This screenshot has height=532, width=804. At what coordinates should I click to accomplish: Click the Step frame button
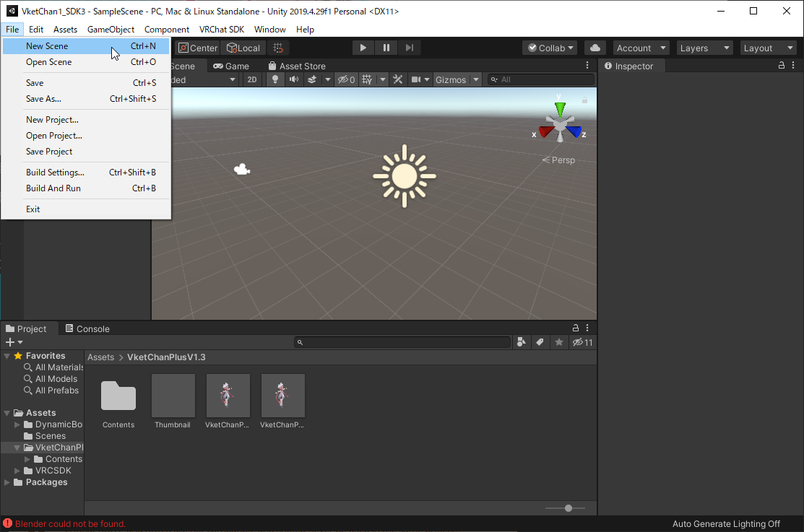click(410, 48)
